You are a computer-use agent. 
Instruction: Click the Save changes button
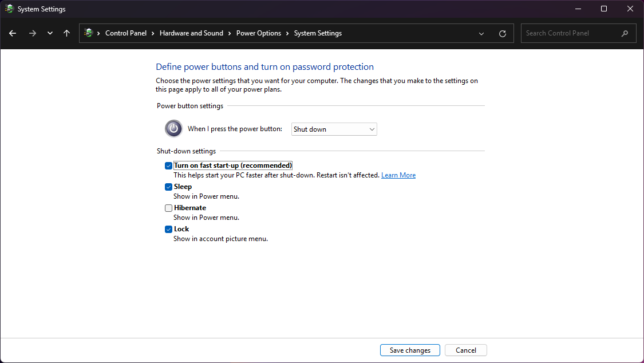tap(410, 350)
